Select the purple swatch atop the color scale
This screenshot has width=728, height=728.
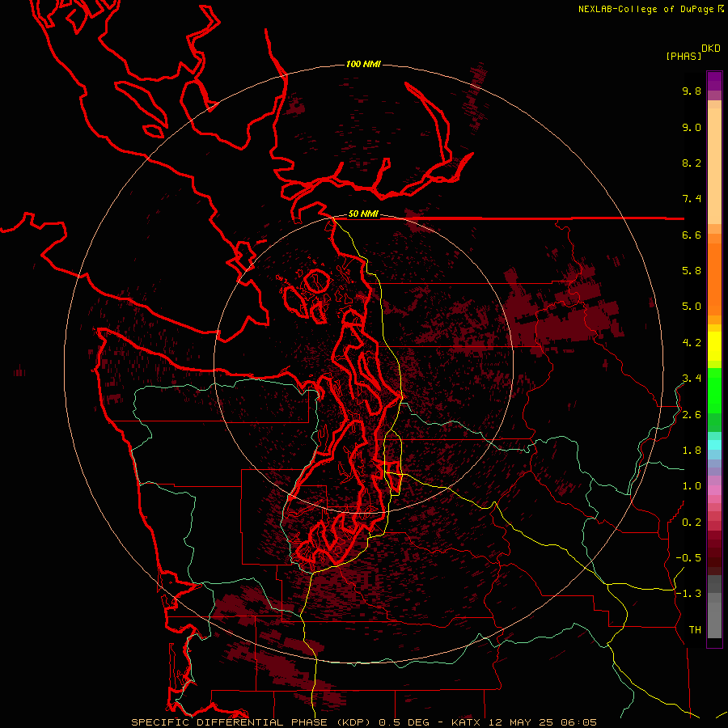click(x=714, y=81)
